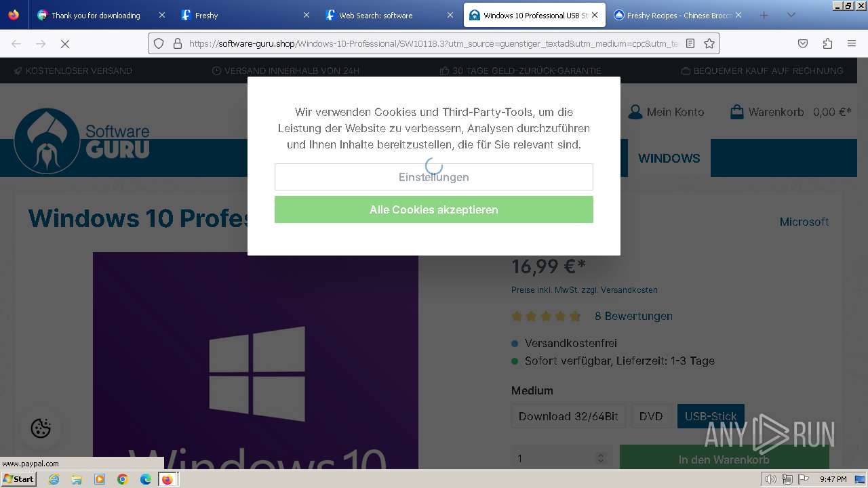868x488 pixels.
Task: Open volume control in system tray
Action: [x=770, y=479]
